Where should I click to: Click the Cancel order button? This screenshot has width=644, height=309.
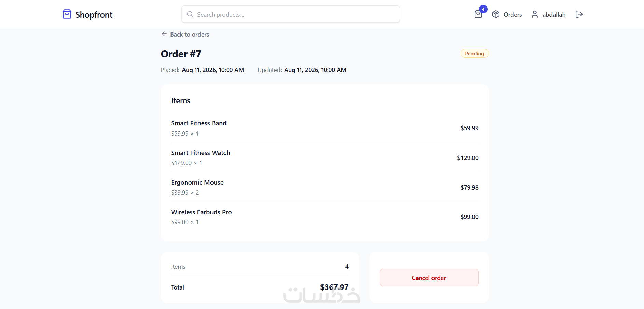429,278
